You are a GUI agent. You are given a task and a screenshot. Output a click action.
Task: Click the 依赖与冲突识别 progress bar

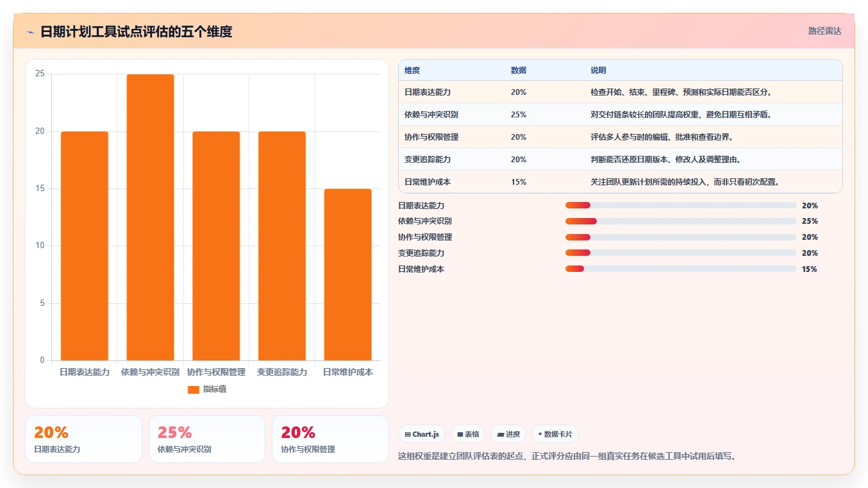coord(681,221)
